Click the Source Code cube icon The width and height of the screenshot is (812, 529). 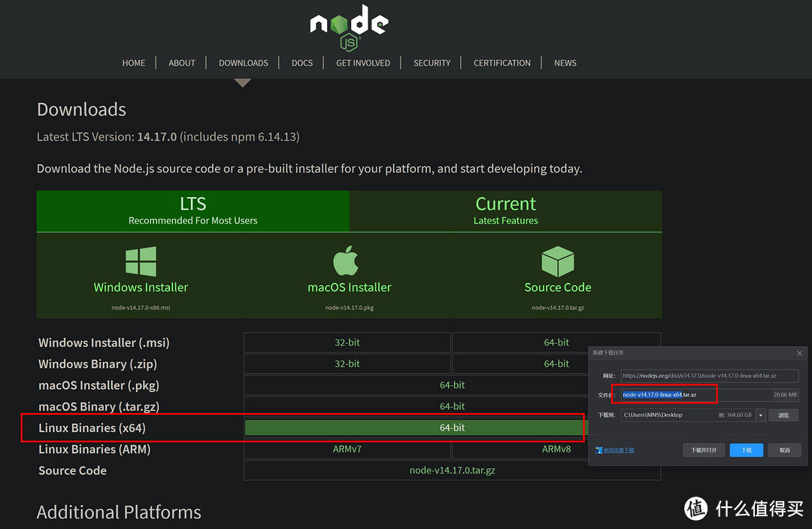pos(557,261)
